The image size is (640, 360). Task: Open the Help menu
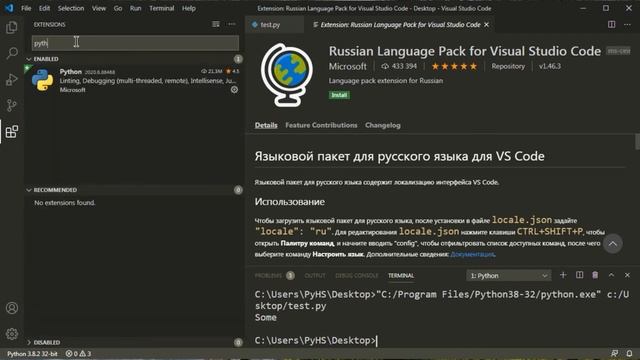[189, 8]
